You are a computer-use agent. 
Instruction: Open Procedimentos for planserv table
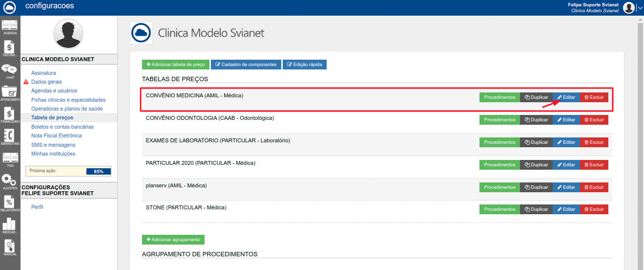[x=499, y=187]
